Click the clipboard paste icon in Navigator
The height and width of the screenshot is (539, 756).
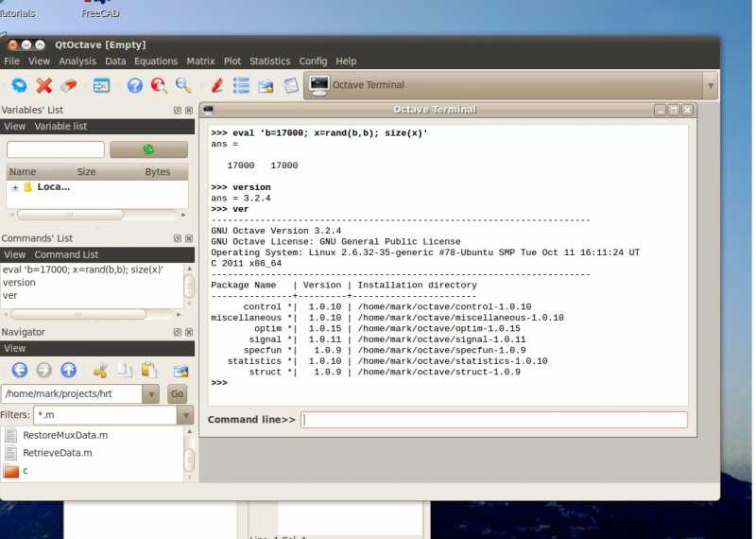coord(149,370)
